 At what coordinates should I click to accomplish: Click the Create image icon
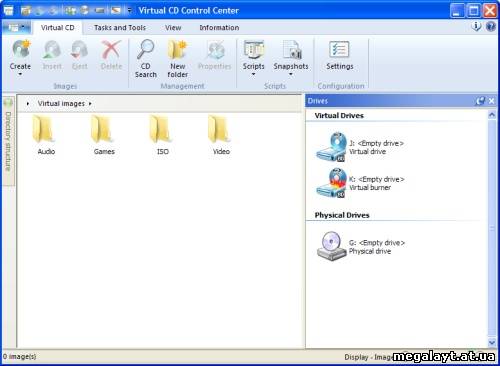click(21, 50)
